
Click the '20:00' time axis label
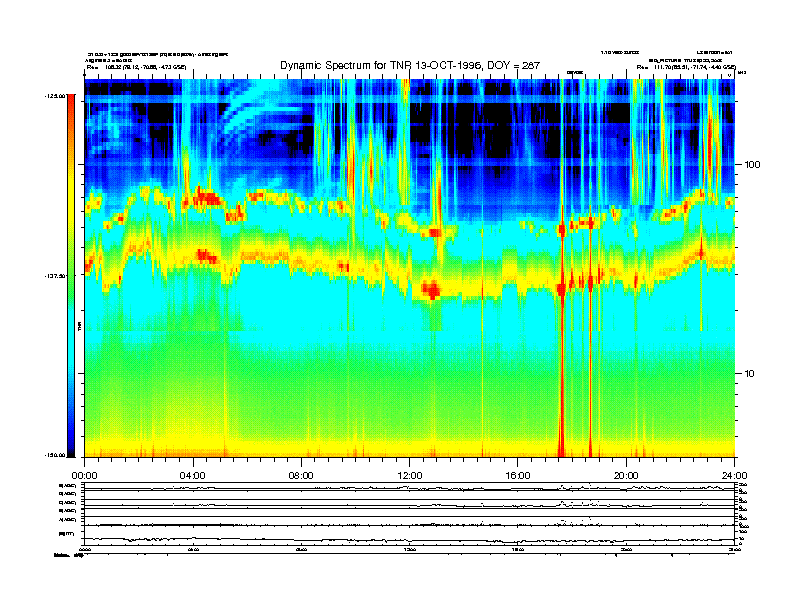pos(626,476)
